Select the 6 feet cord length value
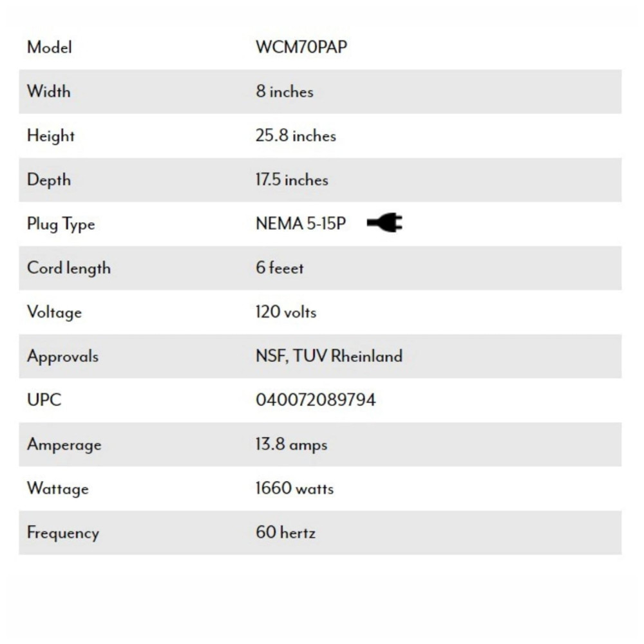Screen dimensions: 644x644 tap(279, 268)
